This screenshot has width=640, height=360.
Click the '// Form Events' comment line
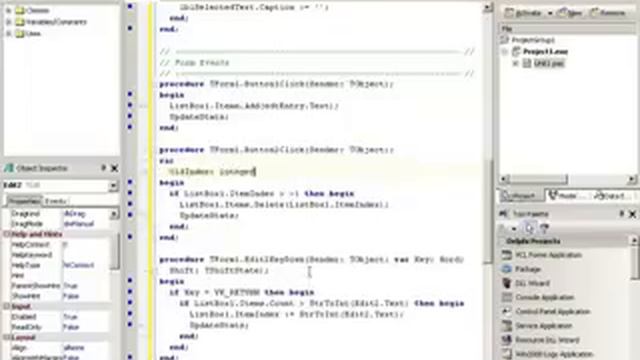(x=194, y=63)
